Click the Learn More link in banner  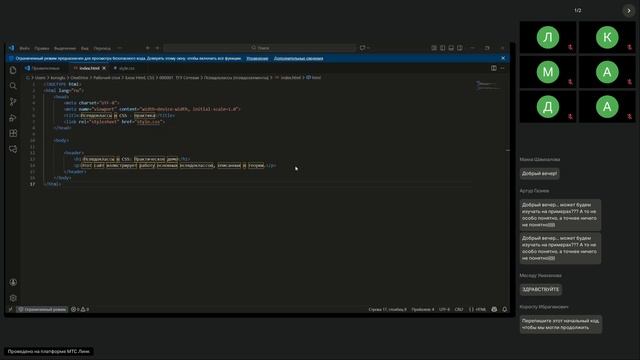(x=298, y=58)
